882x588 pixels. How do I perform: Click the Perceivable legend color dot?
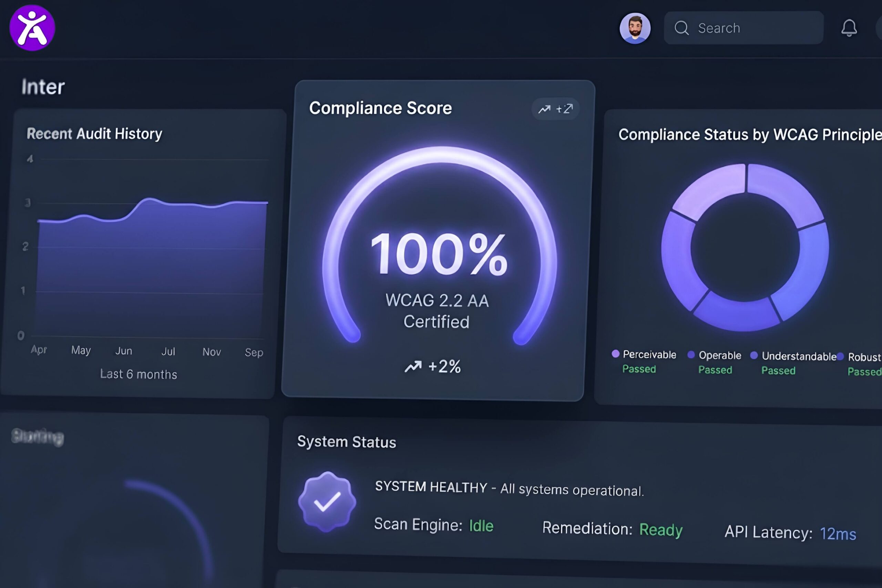tap(615, 354)
